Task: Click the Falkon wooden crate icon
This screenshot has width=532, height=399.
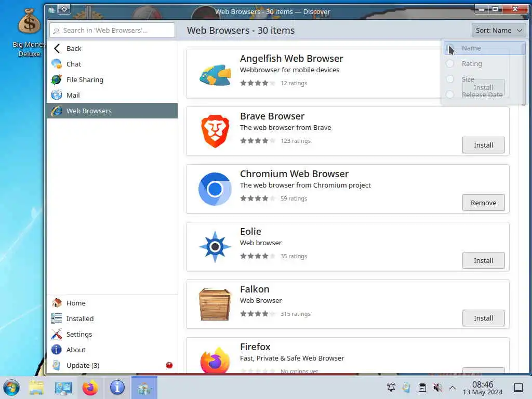Action: (x=215, y=304)
